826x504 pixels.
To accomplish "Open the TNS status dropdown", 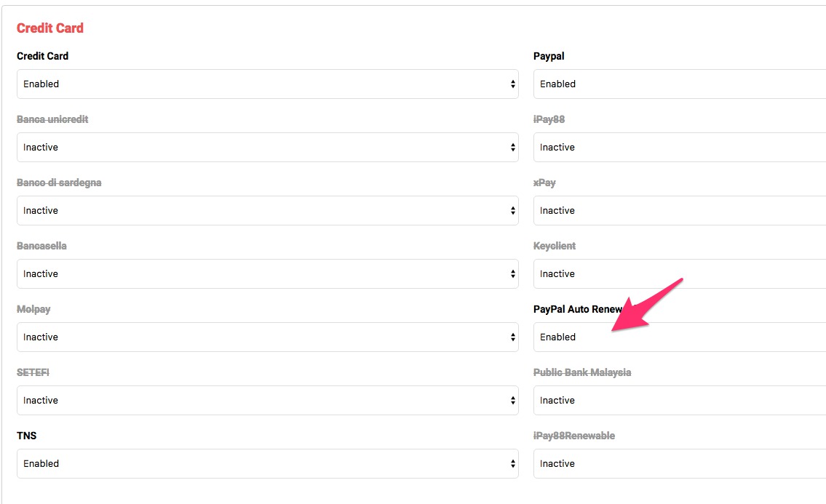I will coord(267,464).
